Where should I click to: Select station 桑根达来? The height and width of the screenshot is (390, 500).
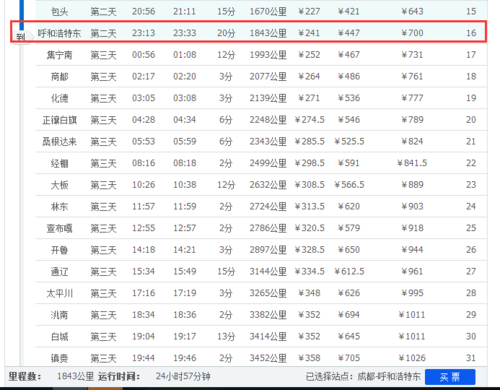[59, 142]
